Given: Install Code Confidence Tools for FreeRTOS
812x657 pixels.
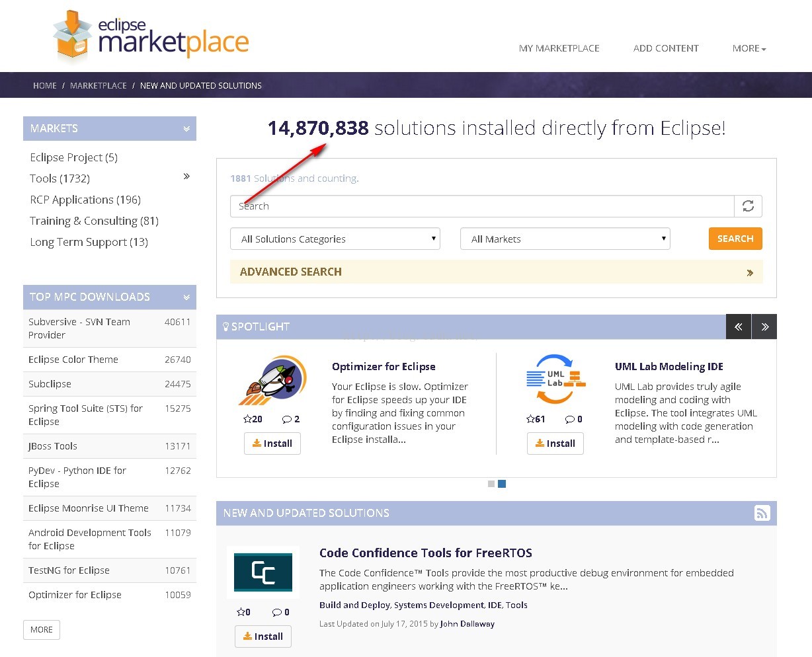Looking at the screenshot, I should tap(263, 637).
